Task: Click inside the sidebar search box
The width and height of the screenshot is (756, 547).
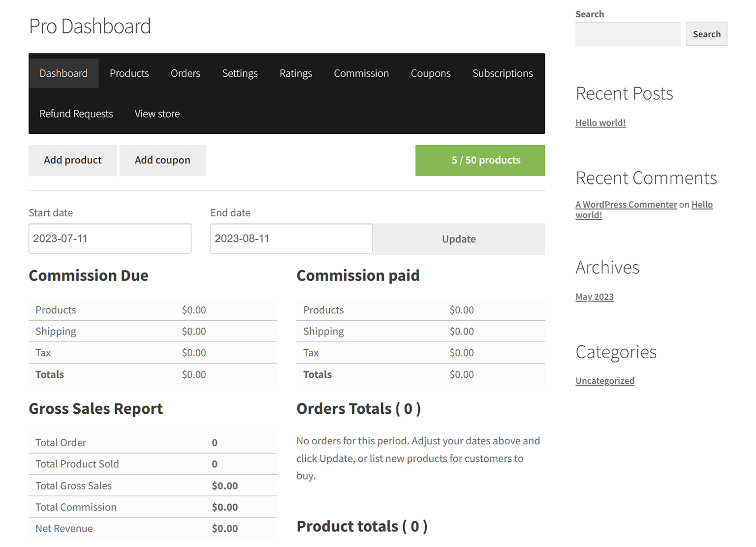Action: click(x=627, y=33)
